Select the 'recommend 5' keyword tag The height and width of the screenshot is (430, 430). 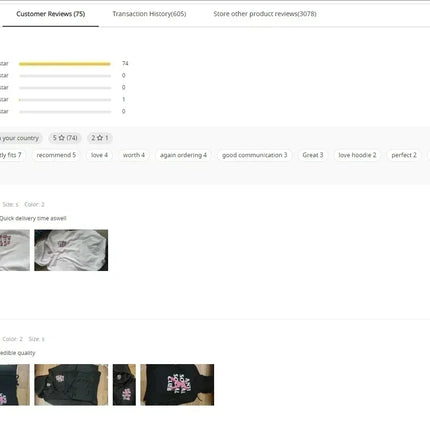56,155
